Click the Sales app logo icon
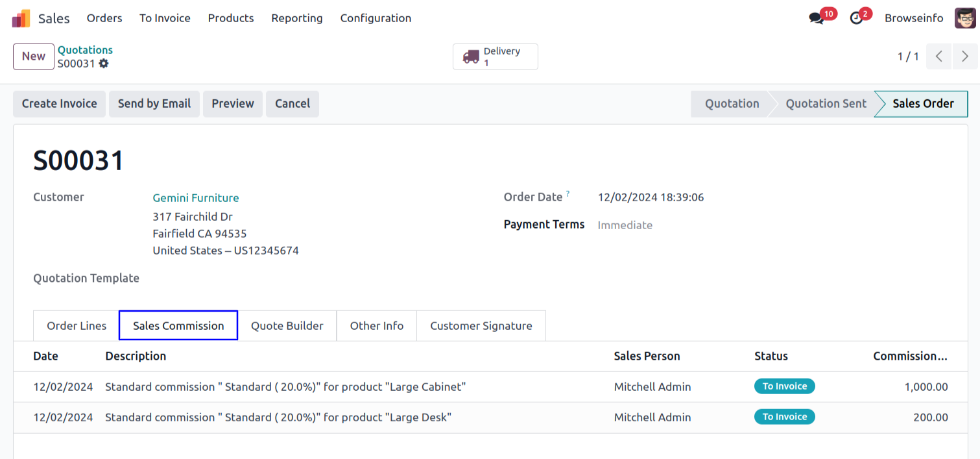 [x=21, y=18]
